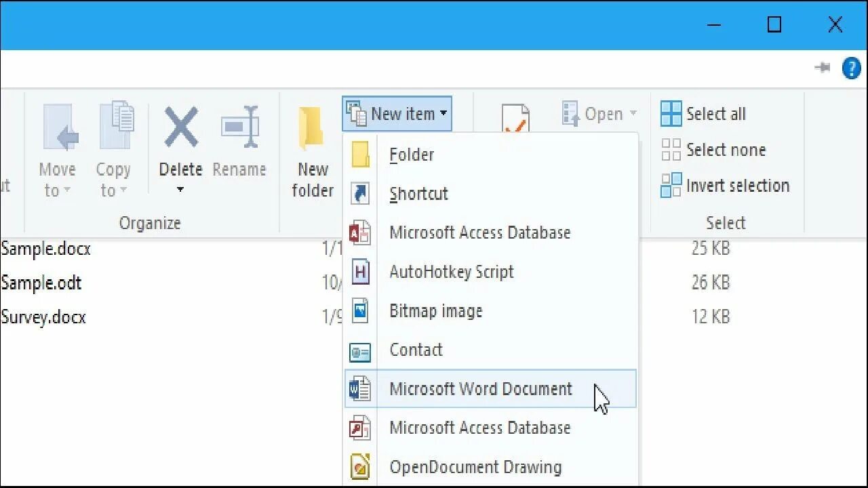Open Help via the question mark icon
Screen dimensions: 868x488
coord(851,68)
